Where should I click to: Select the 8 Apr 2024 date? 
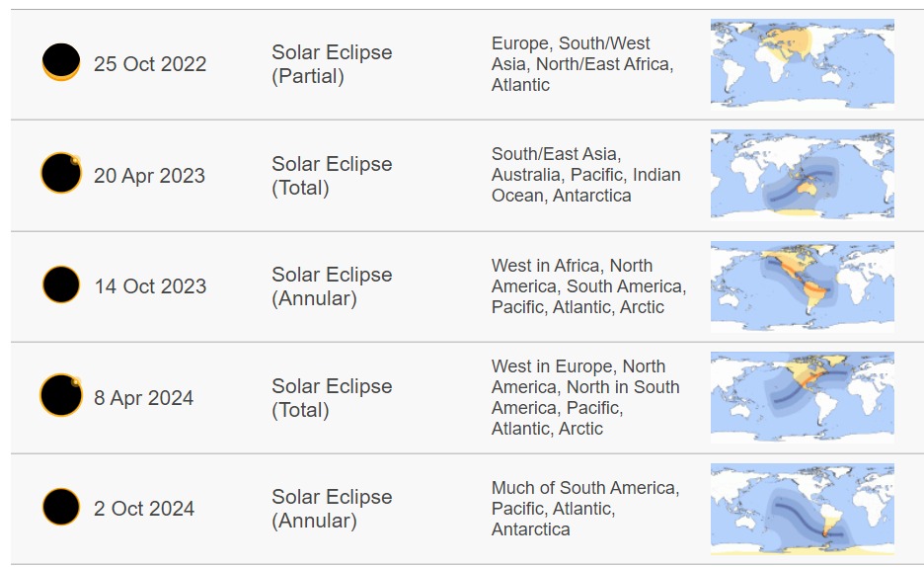(x=144, y=398)
